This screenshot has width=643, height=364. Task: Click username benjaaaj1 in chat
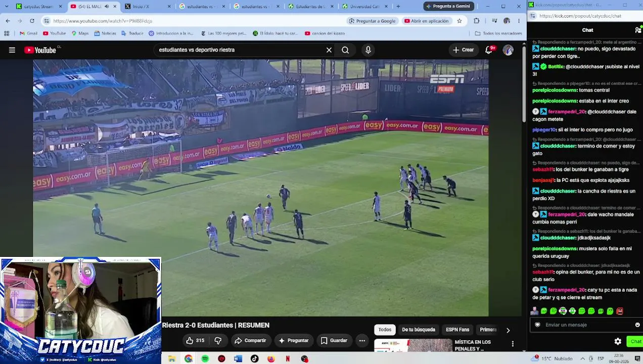(543, 180)
